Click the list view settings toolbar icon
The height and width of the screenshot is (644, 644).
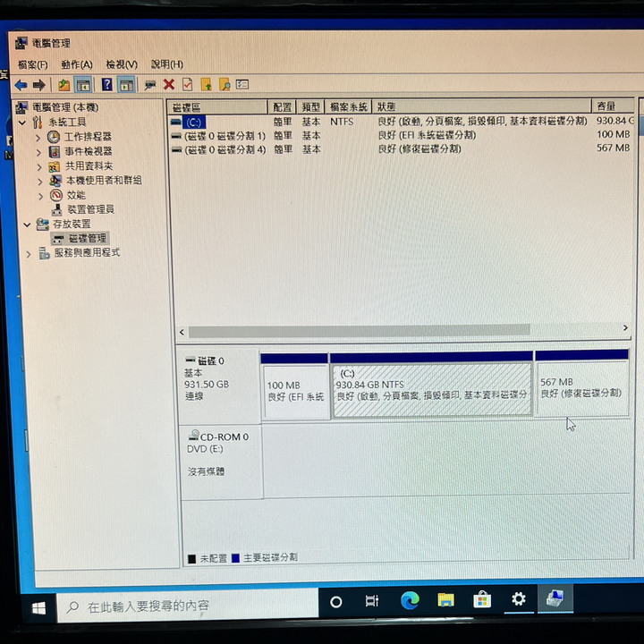[242, 85]
